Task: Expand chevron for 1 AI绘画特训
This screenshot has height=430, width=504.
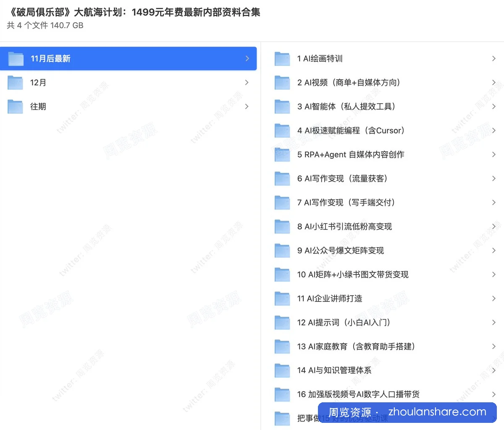Action: point(494,59)
